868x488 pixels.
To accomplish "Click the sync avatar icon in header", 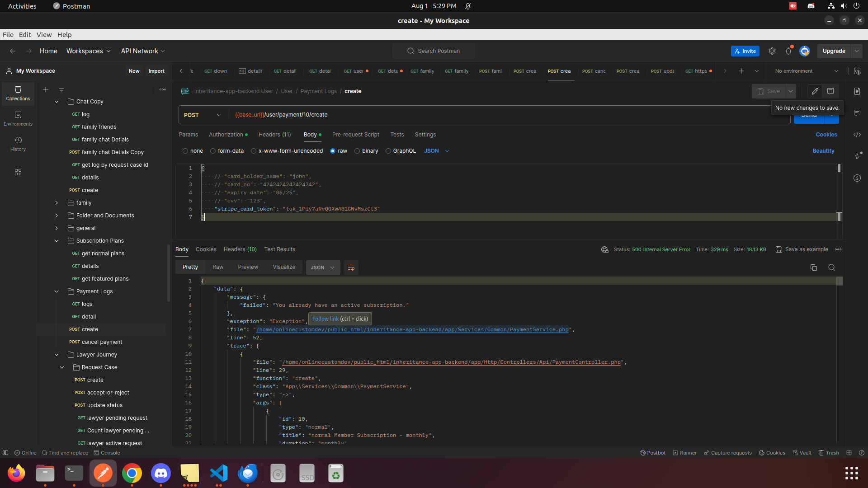I will click(x=805, y=51).
